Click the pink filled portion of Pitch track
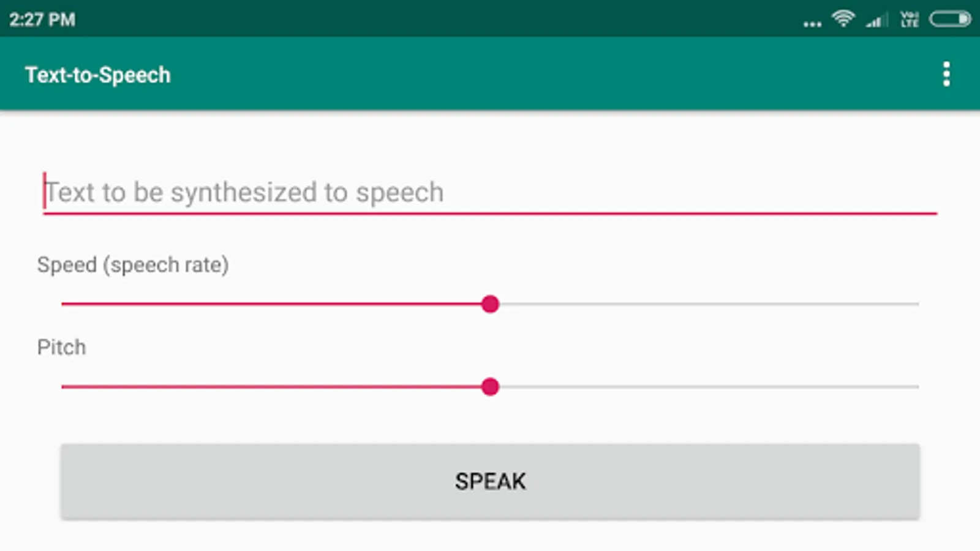The height and width of the screenshot is (551, 980). (276, 386)
